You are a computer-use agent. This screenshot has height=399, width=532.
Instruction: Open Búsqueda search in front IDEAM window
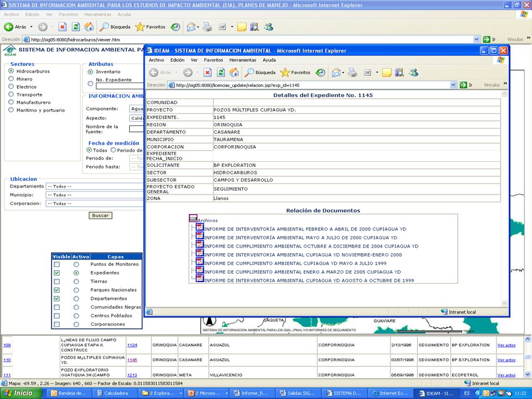click(x=260, y=72)
